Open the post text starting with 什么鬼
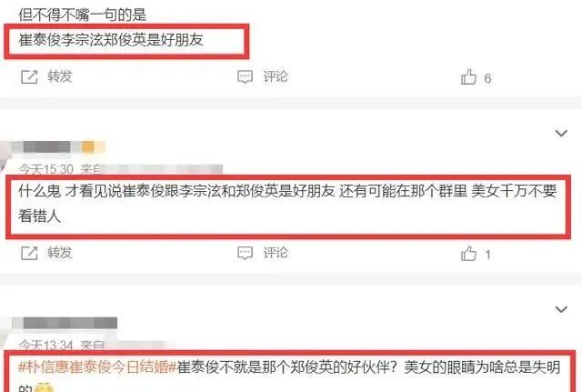 click(287, 204)
